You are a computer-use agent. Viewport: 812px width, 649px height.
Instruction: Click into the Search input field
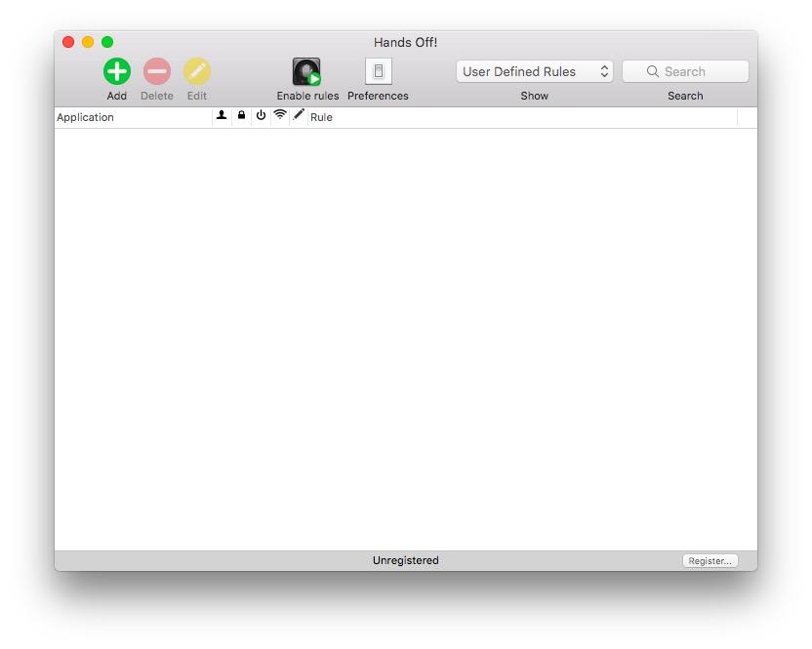click(x=685, y=71)
